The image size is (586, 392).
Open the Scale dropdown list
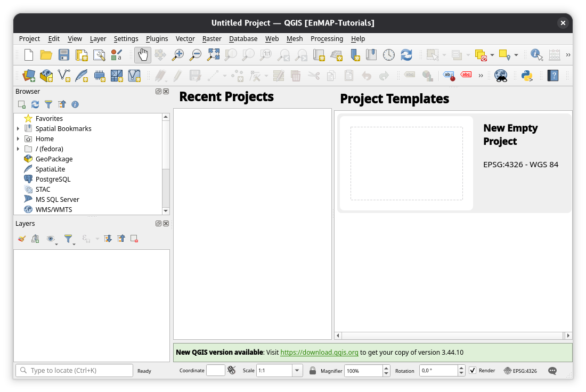point(297,371)
